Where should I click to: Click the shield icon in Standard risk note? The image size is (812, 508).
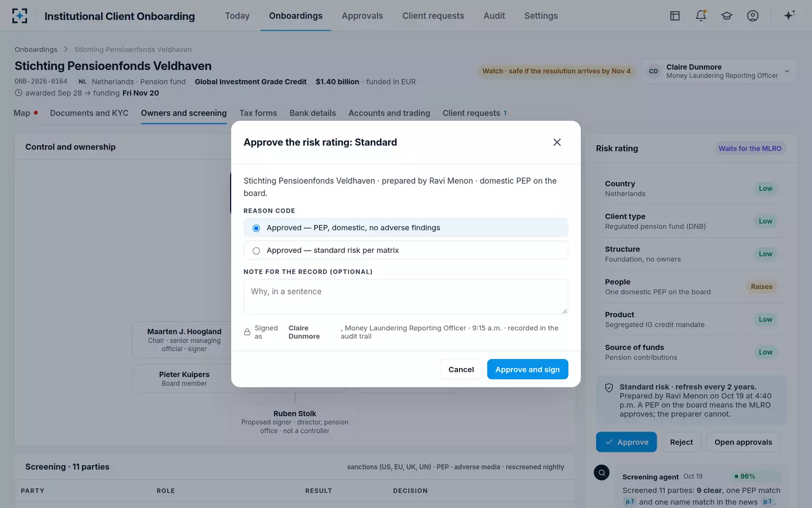[x=609, y=388]
